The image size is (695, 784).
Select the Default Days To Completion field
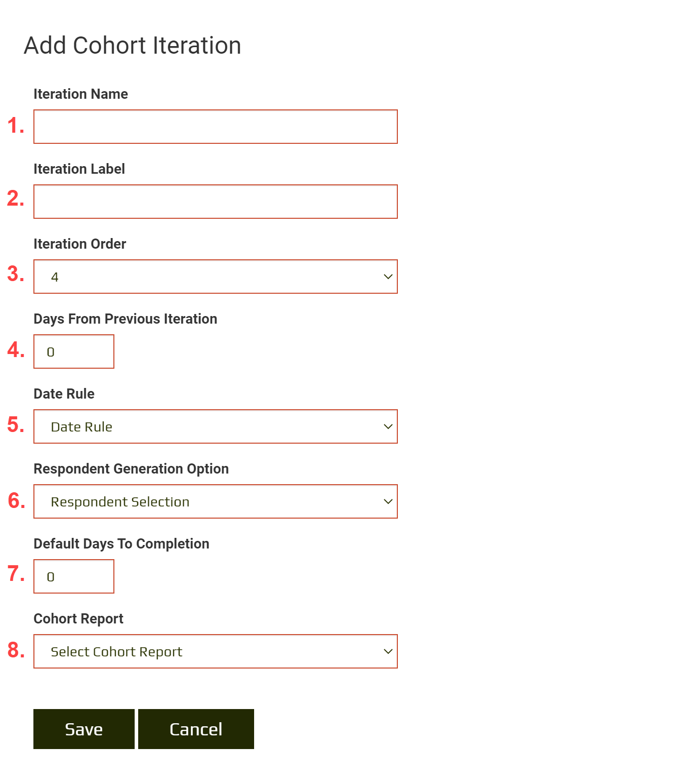coord(73,576)
